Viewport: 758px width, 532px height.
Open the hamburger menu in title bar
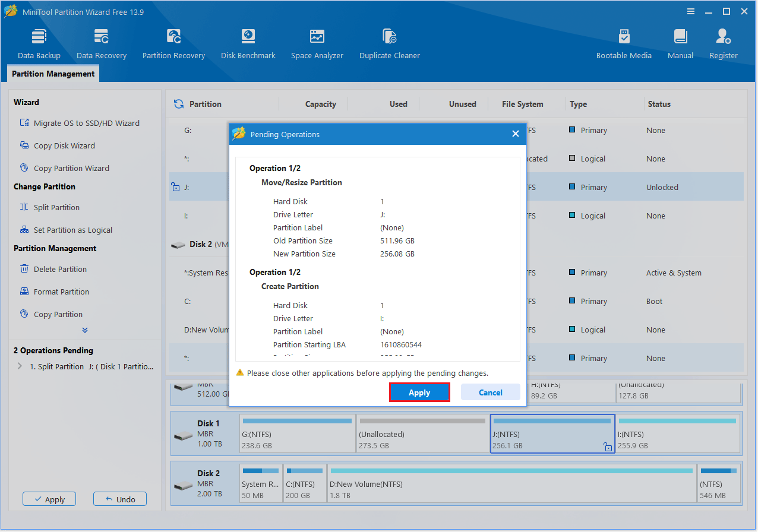pos(691,11)
